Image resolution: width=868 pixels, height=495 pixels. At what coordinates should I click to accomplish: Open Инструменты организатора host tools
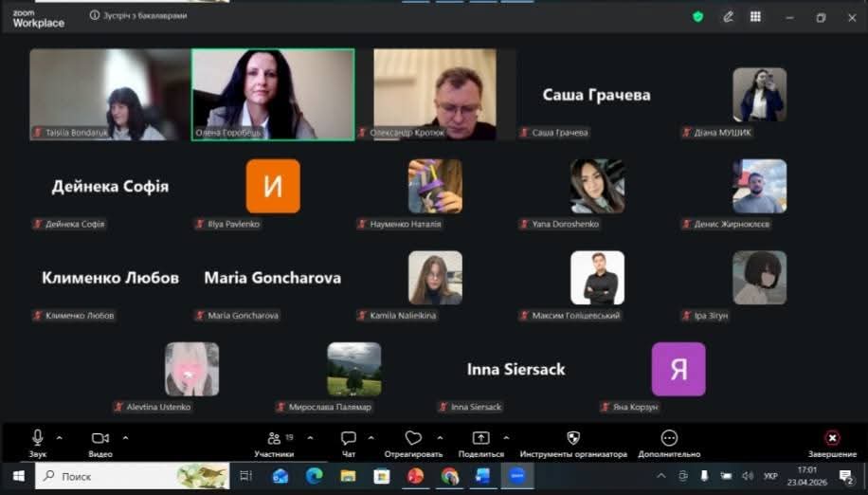(x=573, y=438)
